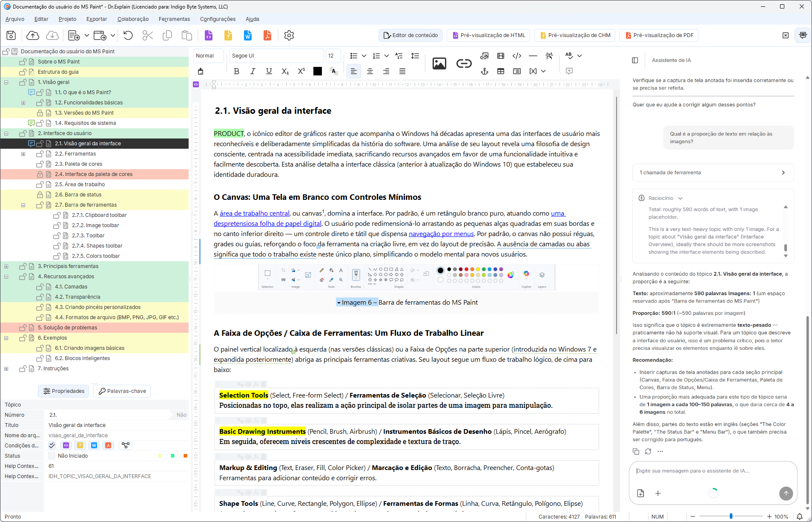This screenshot has width=812, height=522.
Task: Open the Arquivo menu
Action: [15, 19]
